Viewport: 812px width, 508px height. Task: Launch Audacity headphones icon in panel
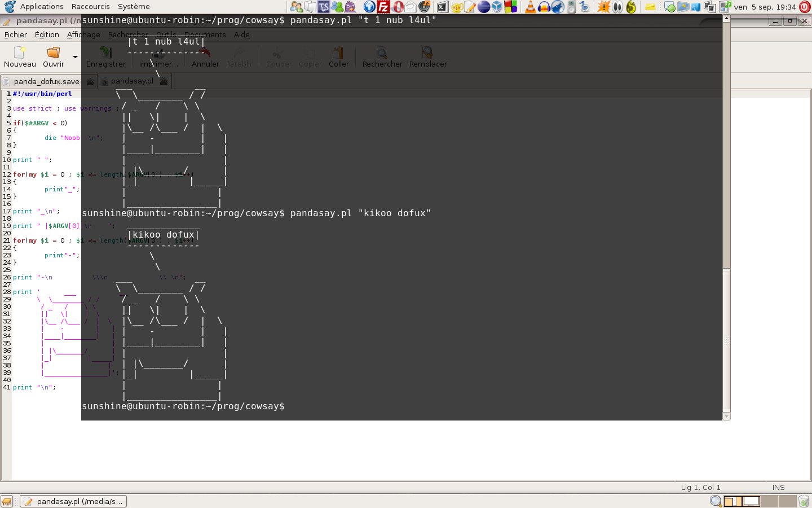544,7
